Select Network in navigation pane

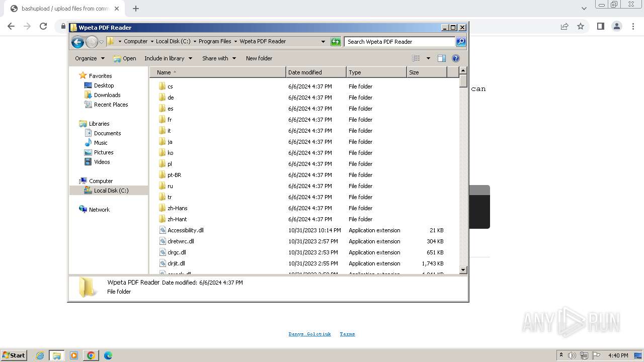click(x=99, y=210)
